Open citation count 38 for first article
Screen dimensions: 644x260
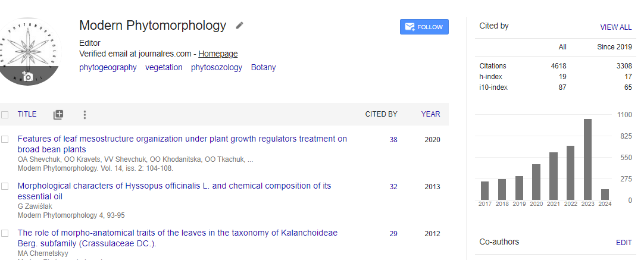[x=393, y=140]
